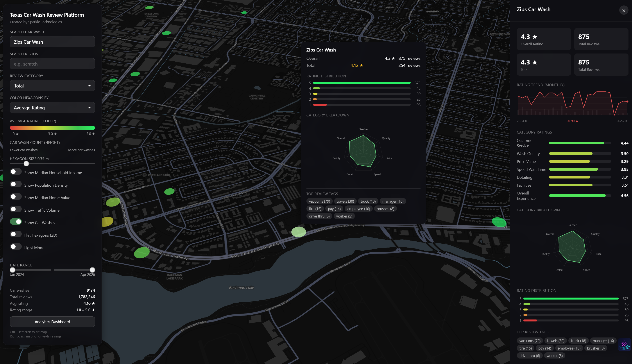Enable Show Population Density switch
The width and height of the screenshot is (632, 364).
[x=16, y=184]
